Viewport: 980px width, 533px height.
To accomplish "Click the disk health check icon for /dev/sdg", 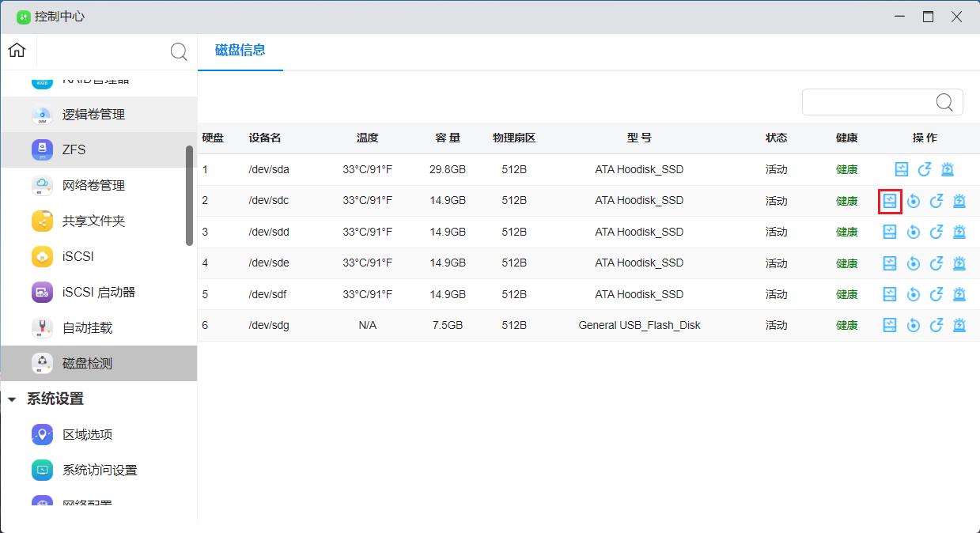I will [890, 325].
